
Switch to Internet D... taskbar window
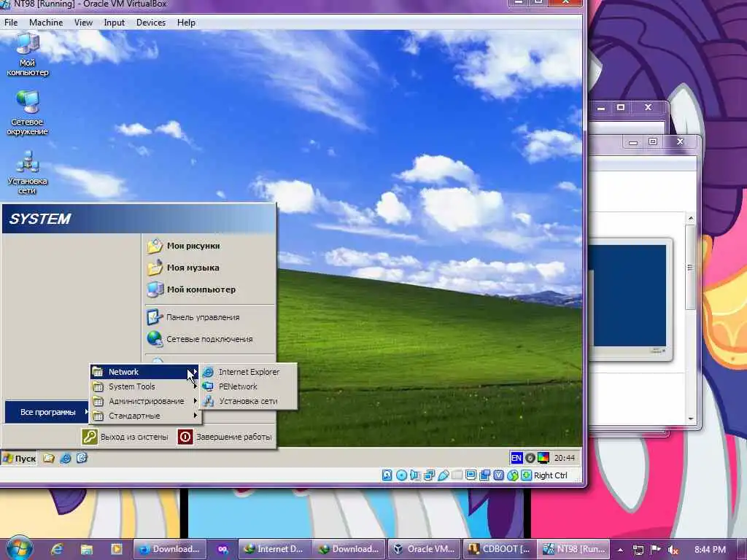coord(275,549)
